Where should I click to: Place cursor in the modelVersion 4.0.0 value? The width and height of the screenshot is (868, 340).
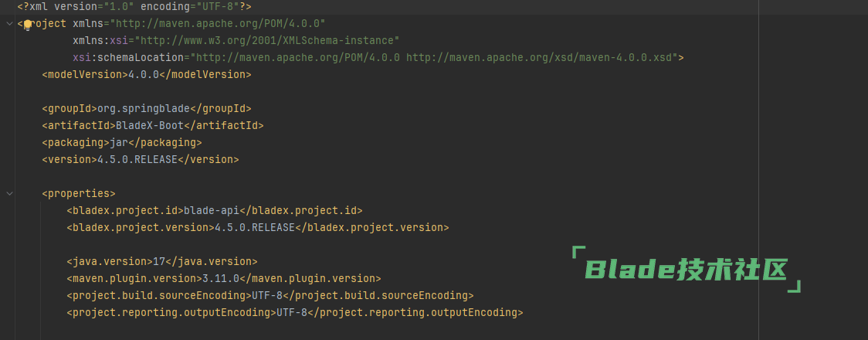(x=144, y=75)
